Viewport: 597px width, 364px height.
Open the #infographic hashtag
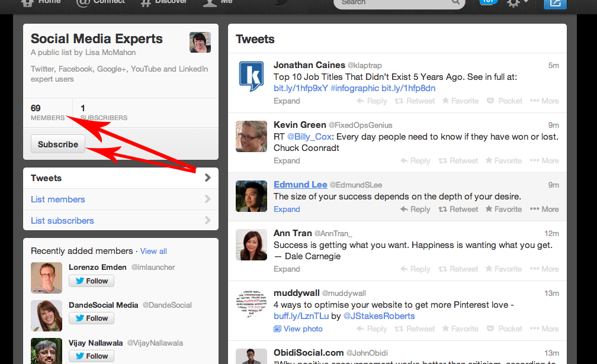(x=355, y=88)
